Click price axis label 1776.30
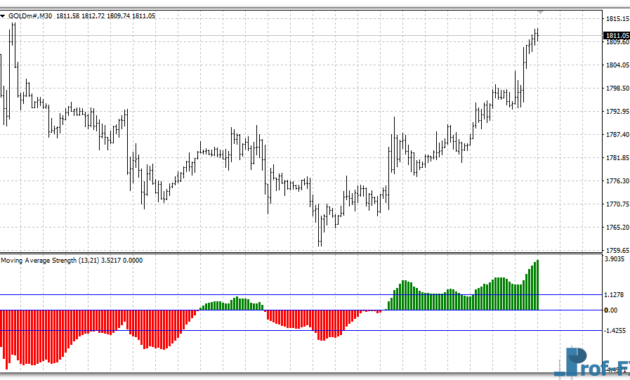The width and height of the screenshot is (630, 380). click(x=617, y=181)
